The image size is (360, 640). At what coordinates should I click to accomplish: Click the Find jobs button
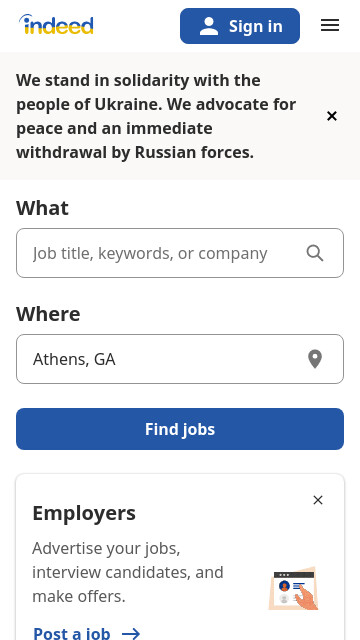(x=180, y=429)
